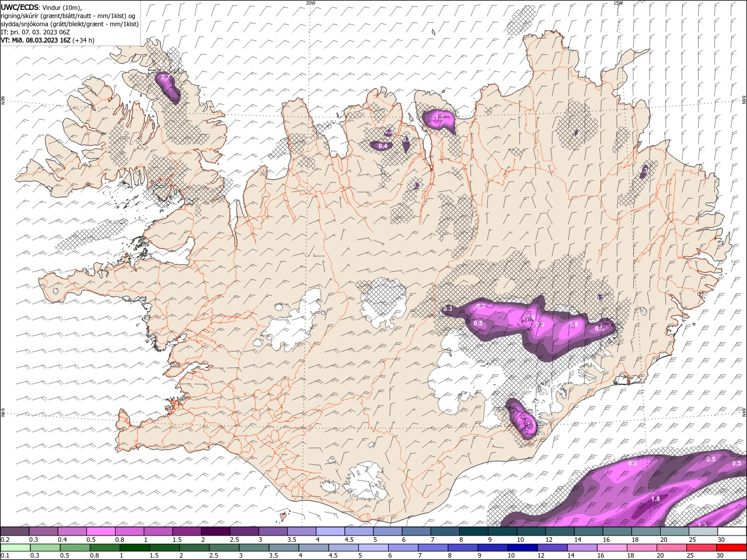Click the upper legend swatch between 0.3 and 0.4
Image resolution: width=747 pixels, height=560 pixels.
tap(44, 531)
